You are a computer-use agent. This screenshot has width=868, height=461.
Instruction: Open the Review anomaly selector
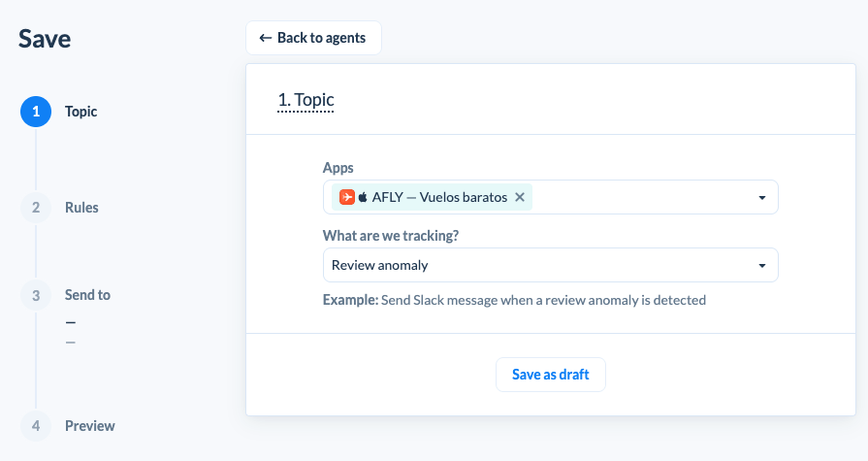[x=550, y=265]
